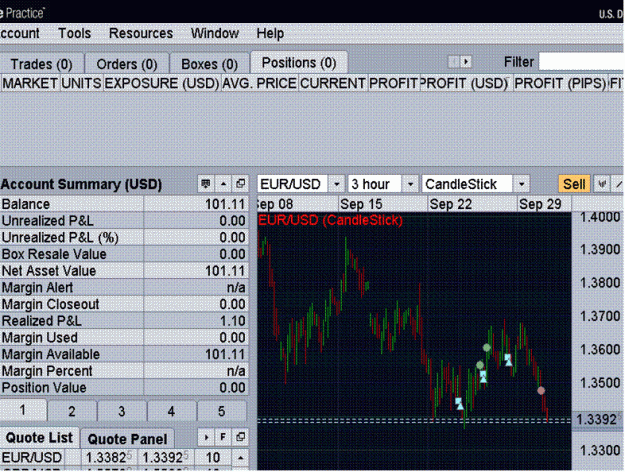Switch to the Boxes (0) tab
625x472 pixels.
click(209, 64)
